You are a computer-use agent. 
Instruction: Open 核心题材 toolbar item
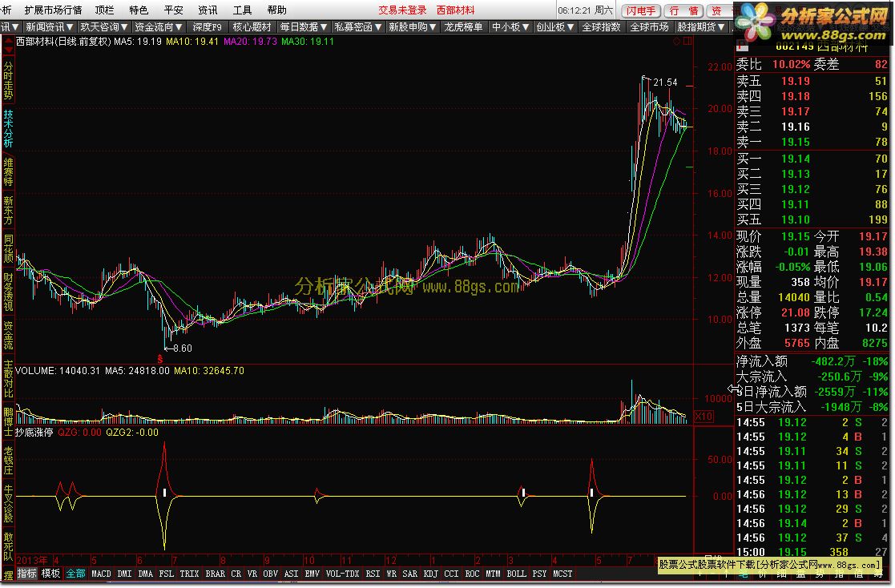point(252,26)
